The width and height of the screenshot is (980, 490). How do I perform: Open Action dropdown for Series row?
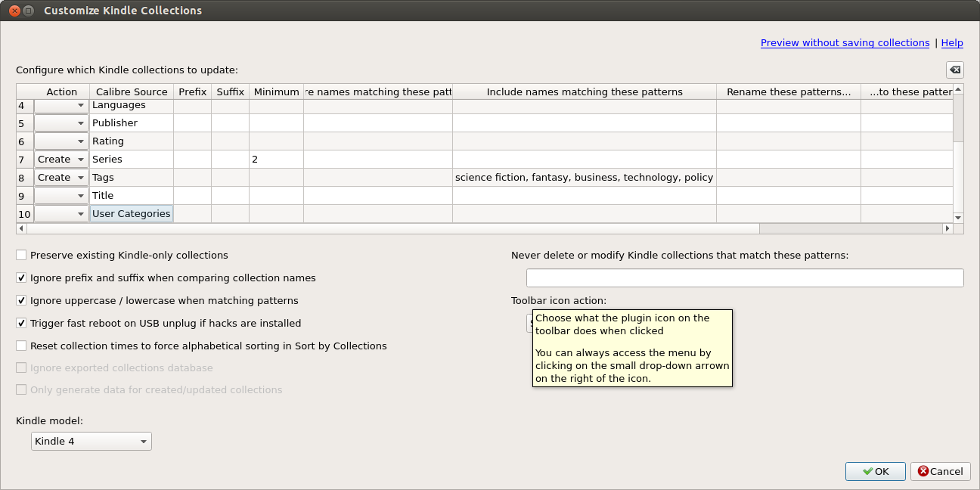[x=61, y=160]
